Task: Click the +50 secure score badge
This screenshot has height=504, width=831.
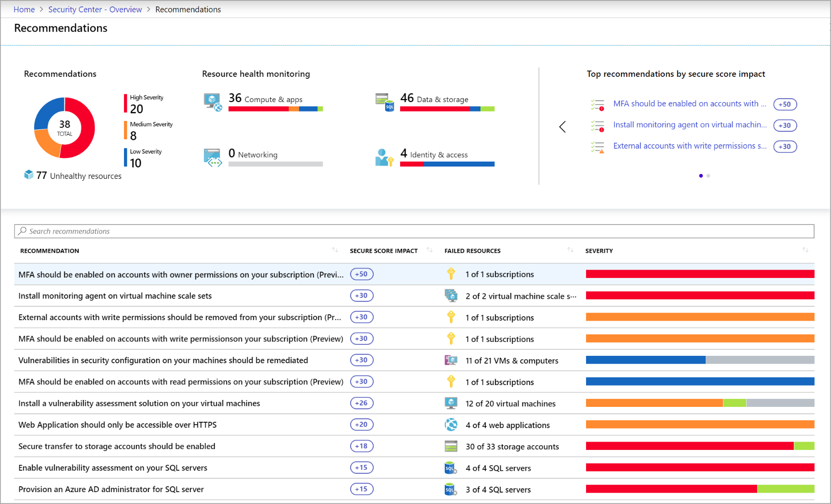Action: 361,274
